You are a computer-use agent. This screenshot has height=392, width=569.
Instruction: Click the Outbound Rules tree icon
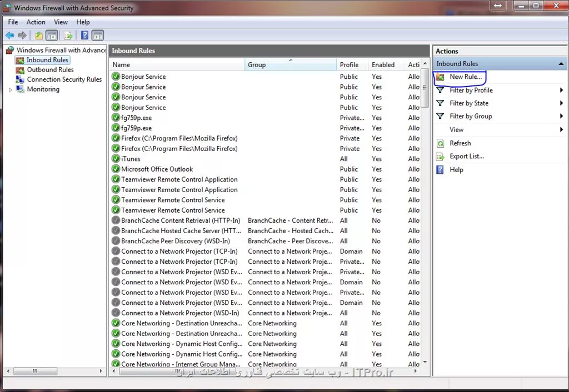click(x=20, y=69)
